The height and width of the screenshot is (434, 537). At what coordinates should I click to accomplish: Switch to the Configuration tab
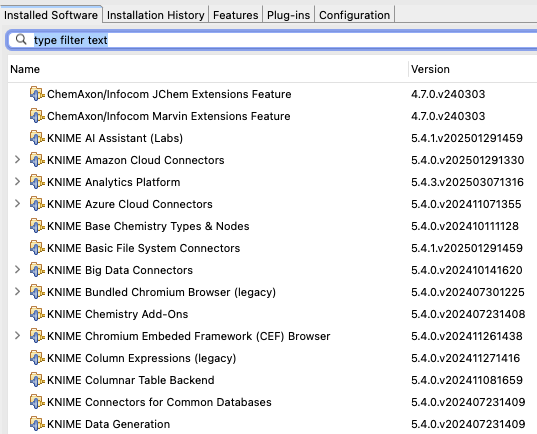(354, 15)
